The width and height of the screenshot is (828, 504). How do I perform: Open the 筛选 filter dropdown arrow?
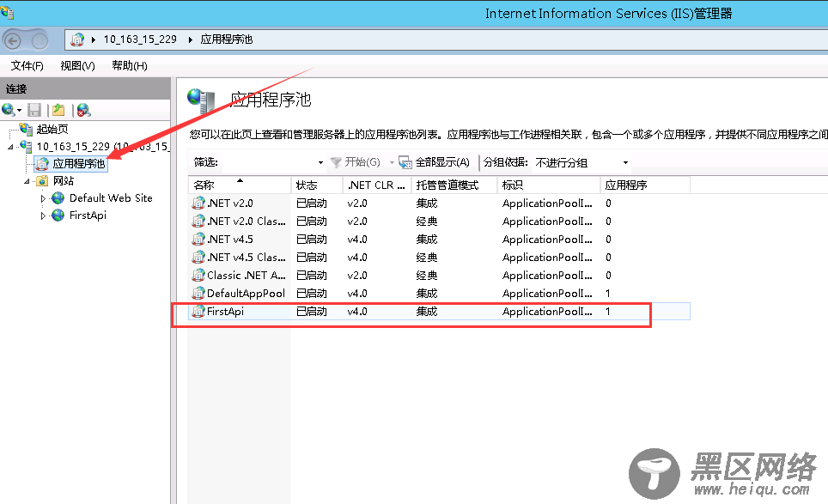(320, 162)
